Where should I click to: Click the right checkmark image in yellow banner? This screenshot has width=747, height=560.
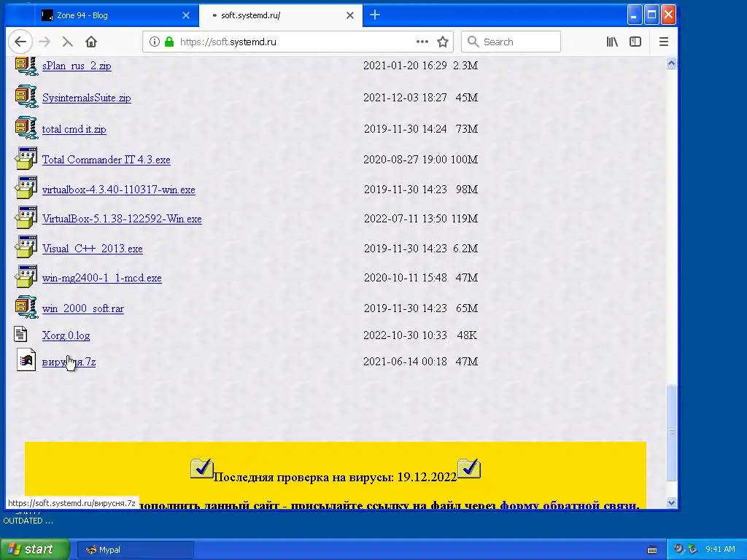click(469, 468)
